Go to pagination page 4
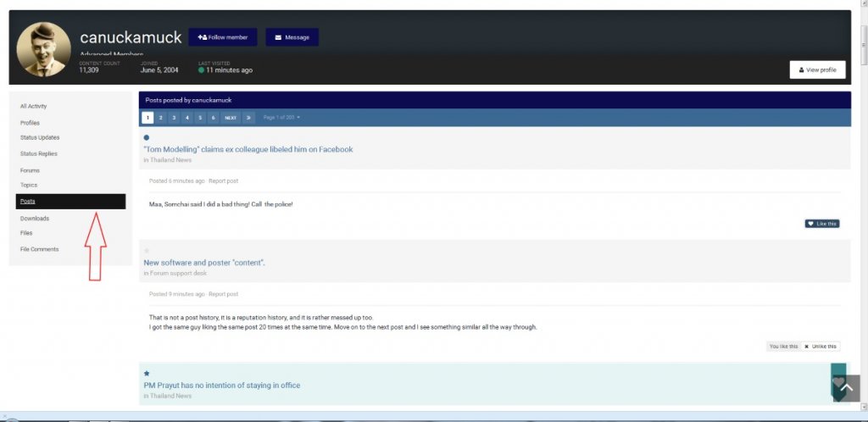868x422 pixels. [187, 117]
